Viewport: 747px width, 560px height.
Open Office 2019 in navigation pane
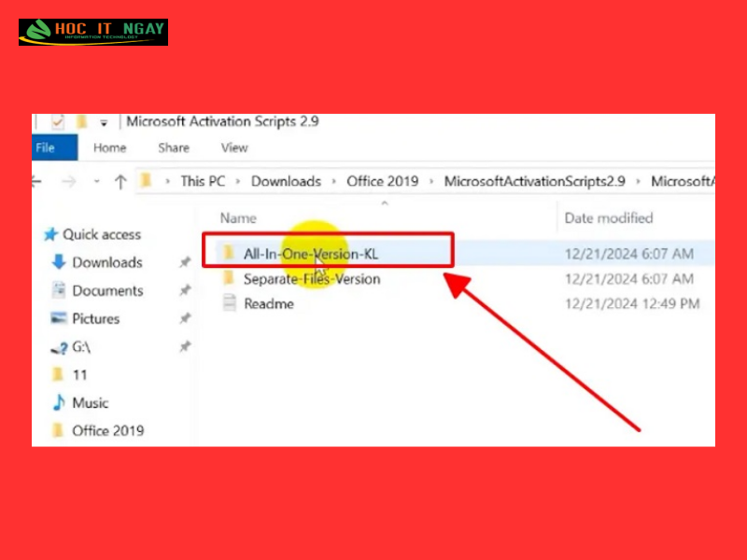[x=107, y=431]
